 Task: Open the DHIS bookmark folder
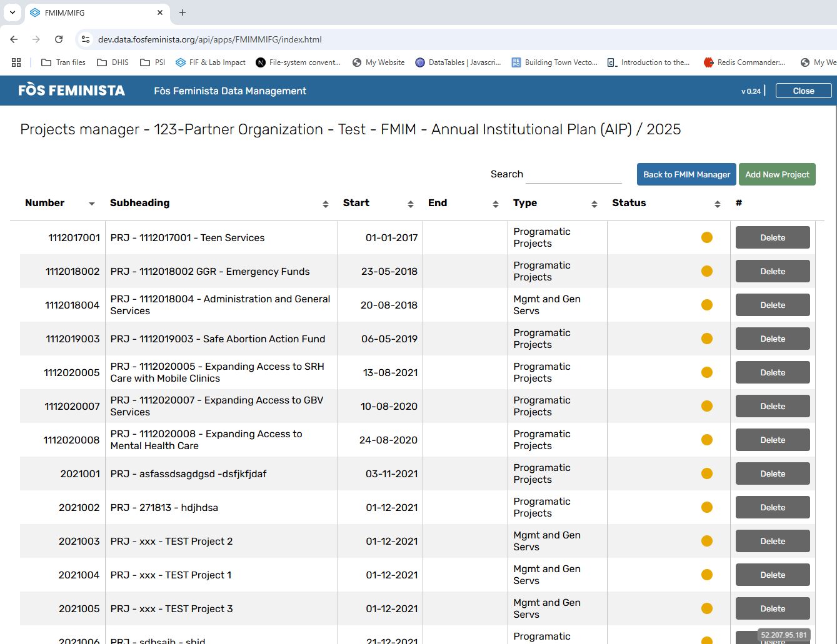[x=113, y=62]
